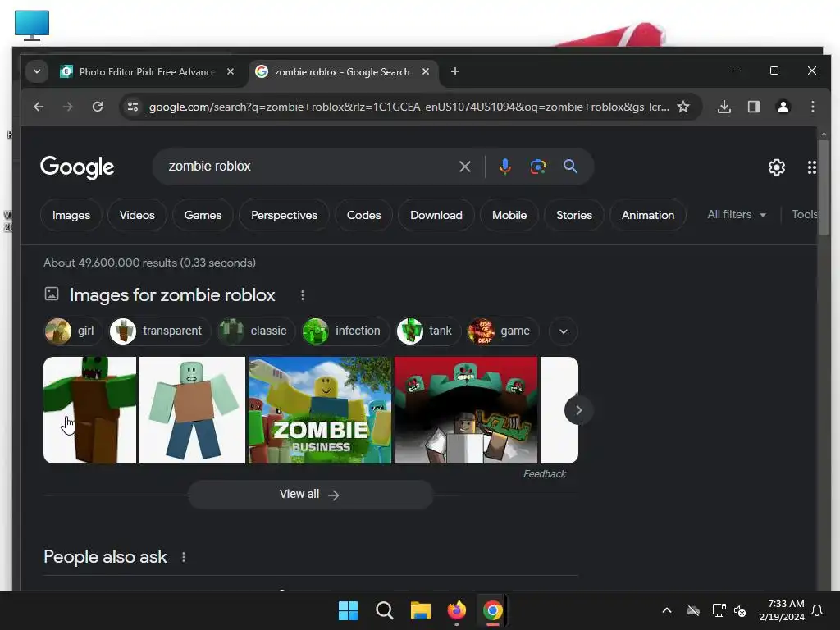
Task: Switch to Photo Editor Pixlr tab
Action: tap(146, 72)
